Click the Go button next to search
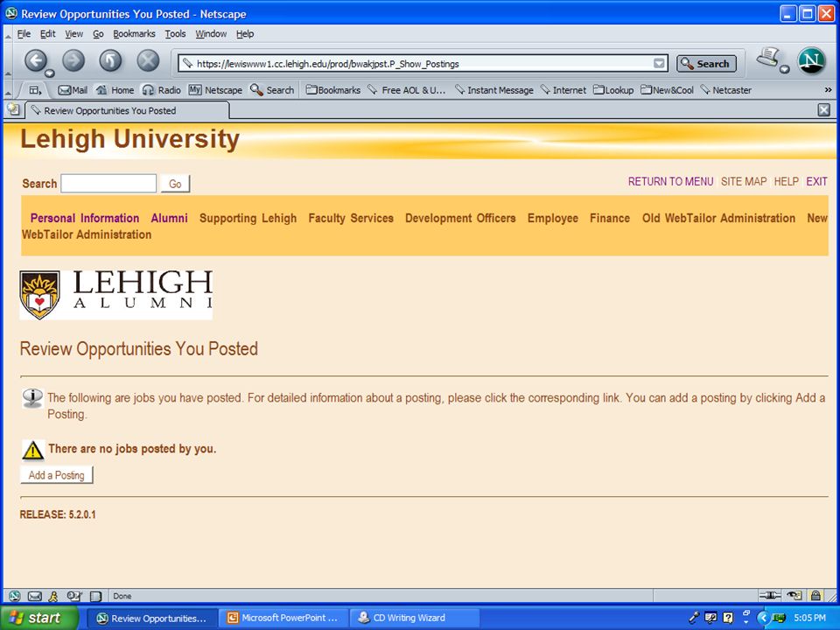 click(x=175, y=184)
